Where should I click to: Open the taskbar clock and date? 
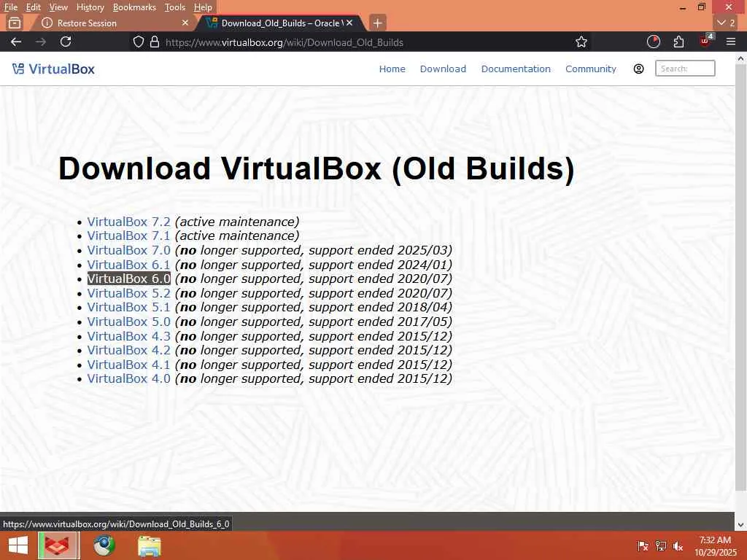click(715, 545)
